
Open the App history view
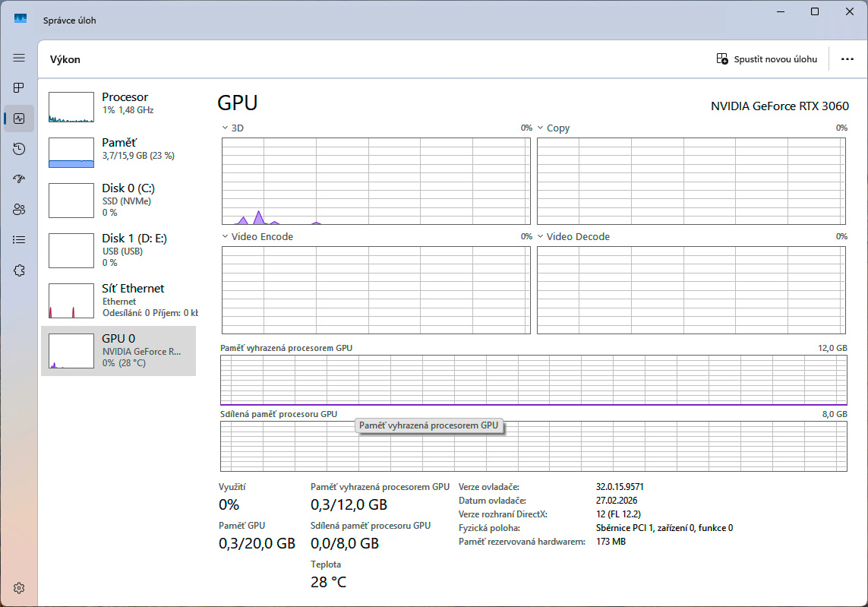[x=18, y=148]
